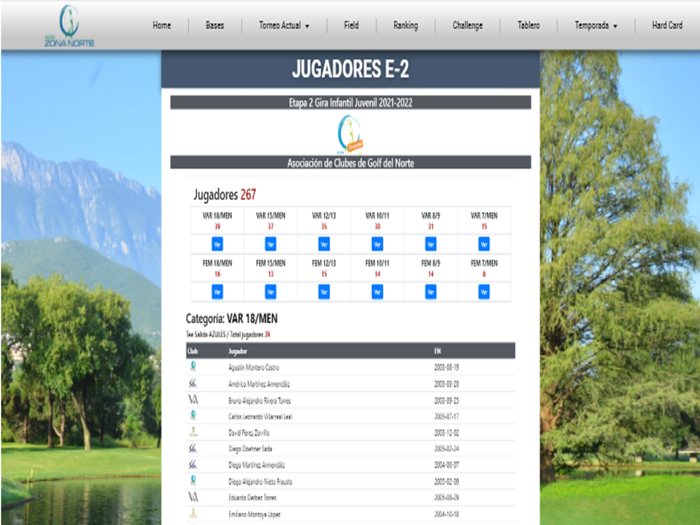Open the Challenge section
Screen dimensions: 700x525
point(467,25)
